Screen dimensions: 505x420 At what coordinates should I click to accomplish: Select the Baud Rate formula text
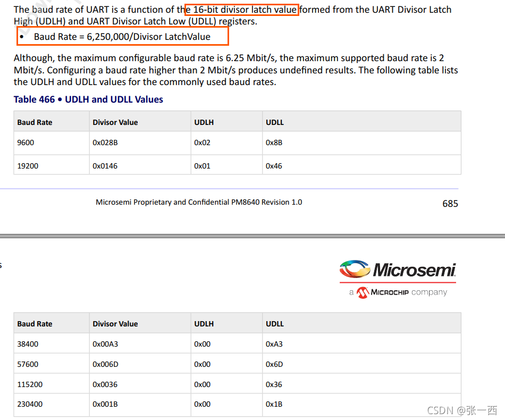click(122, 37)
